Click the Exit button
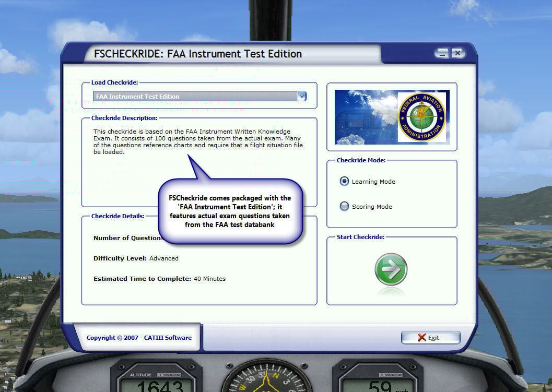 coord(430,338)
